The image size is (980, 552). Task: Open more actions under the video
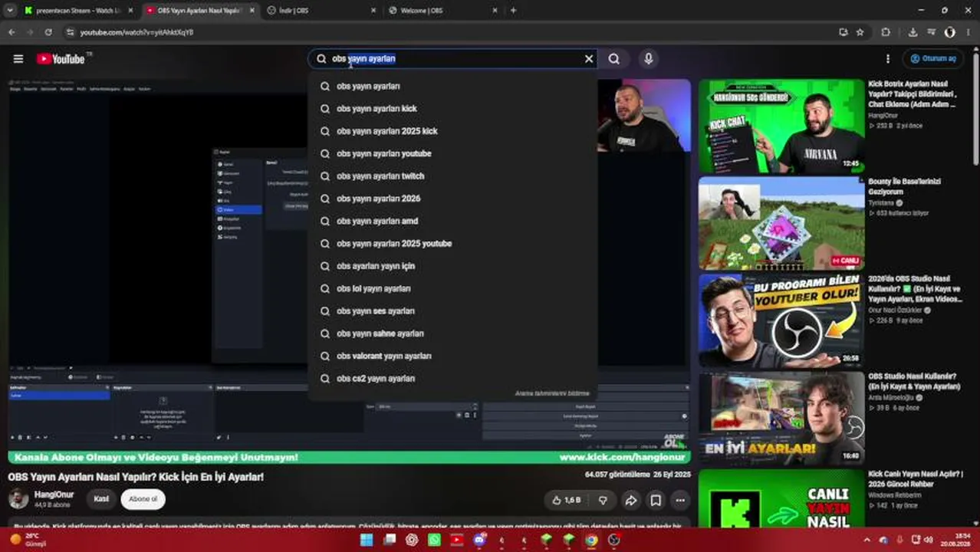[680, 500]
